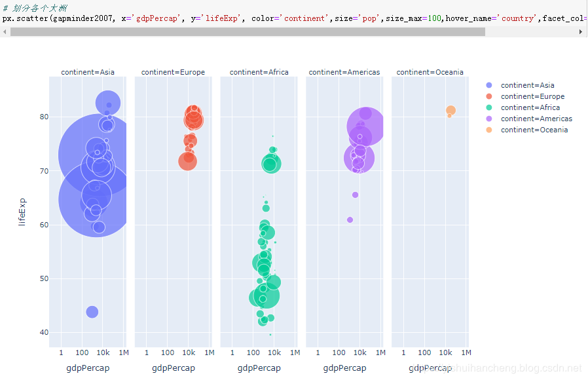Toggle the continent=Europe legend entry

pyautogui.click(x=525, y=96)
